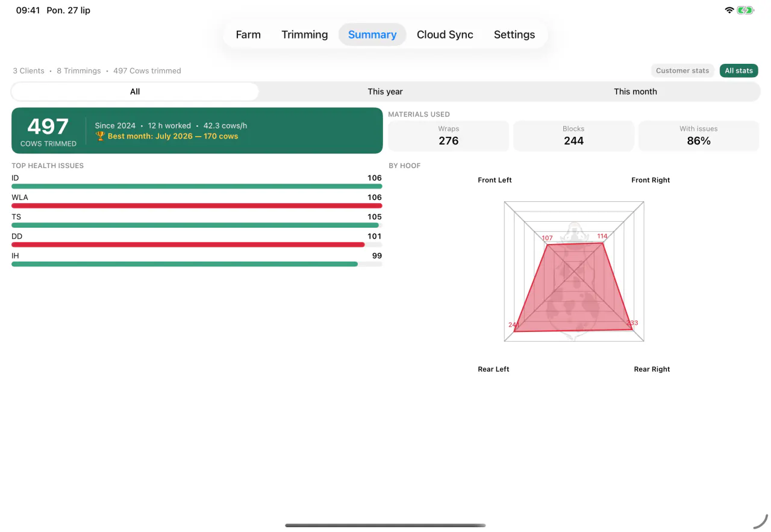This screenshot has height=532, width=771.
Task: Click the Front Right hoof label
Action: (x=651, y=180)
